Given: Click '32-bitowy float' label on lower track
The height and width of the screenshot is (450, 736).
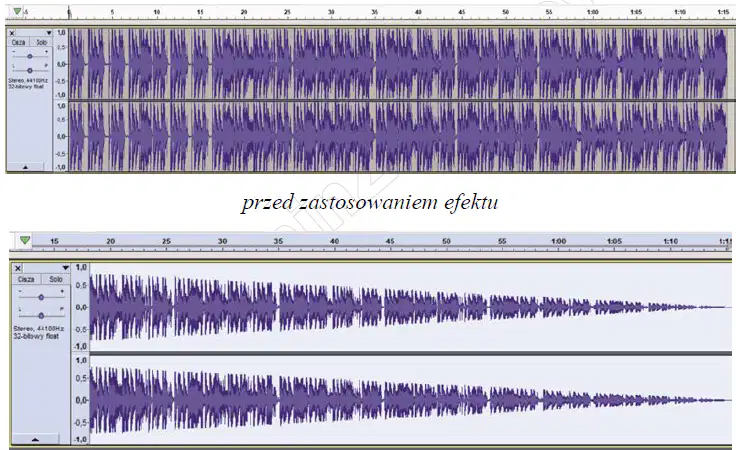Looking at the screenshot, I should tap(36, 336).
